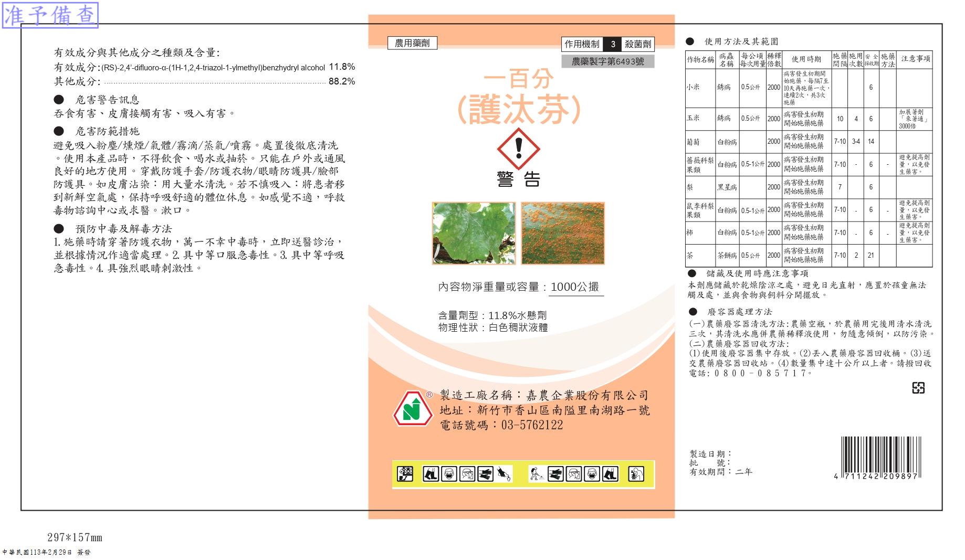This screenshot has width=965, height=560.
Task: Click the 茶餅病 disease cell
Action: [x=727, y=256]
